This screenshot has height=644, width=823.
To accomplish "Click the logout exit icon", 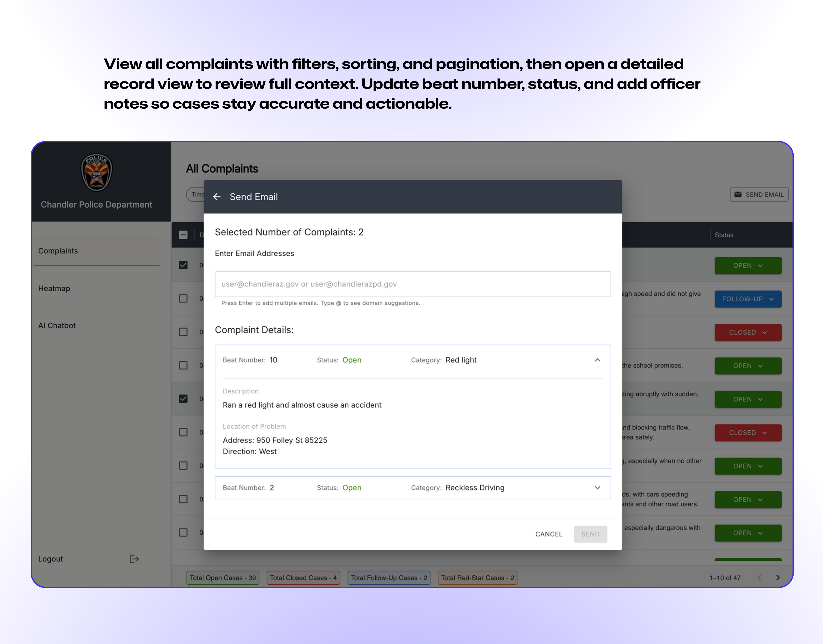I will tap(134, 559).
